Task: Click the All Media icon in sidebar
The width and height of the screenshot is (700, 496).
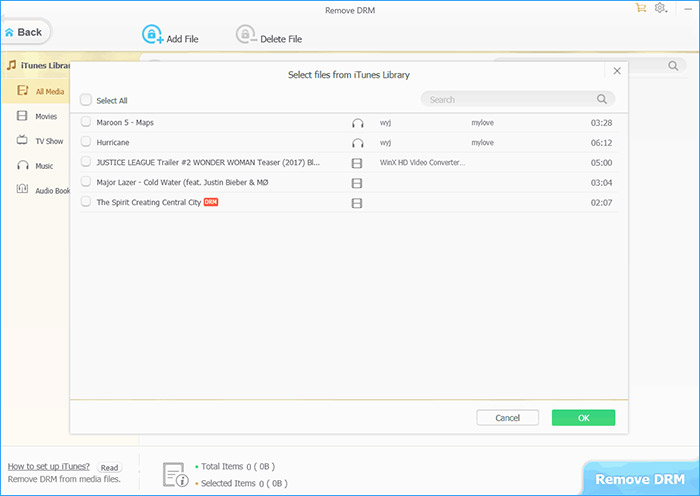Action: pos(22,91)
